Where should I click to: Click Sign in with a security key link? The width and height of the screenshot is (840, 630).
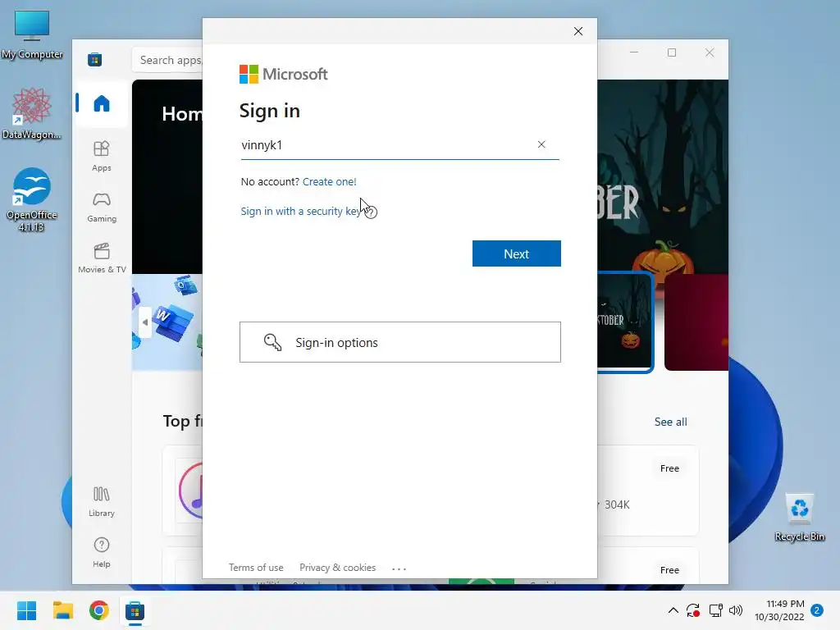(x=302, y=211)
